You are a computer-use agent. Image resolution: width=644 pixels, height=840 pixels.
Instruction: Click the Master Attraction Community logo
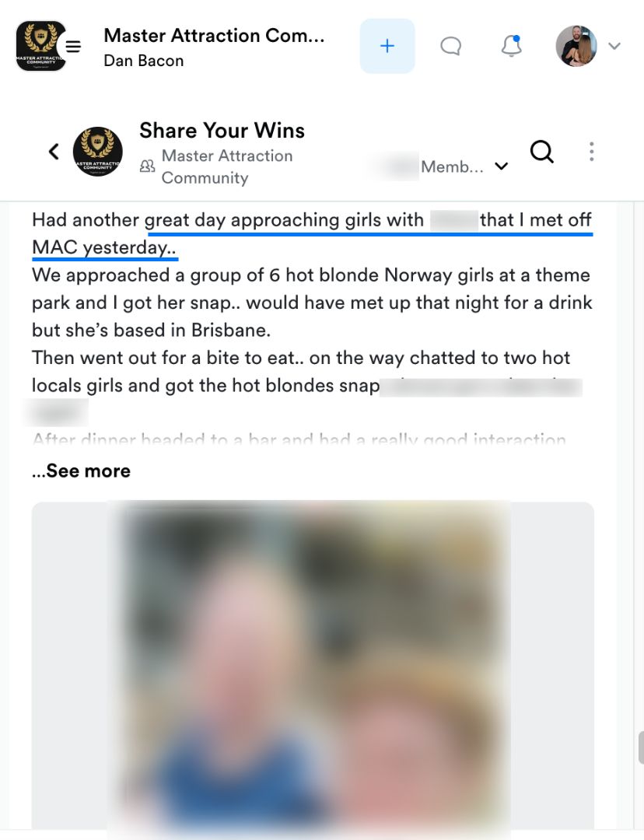pyautogui.click(x=40, y=46)
